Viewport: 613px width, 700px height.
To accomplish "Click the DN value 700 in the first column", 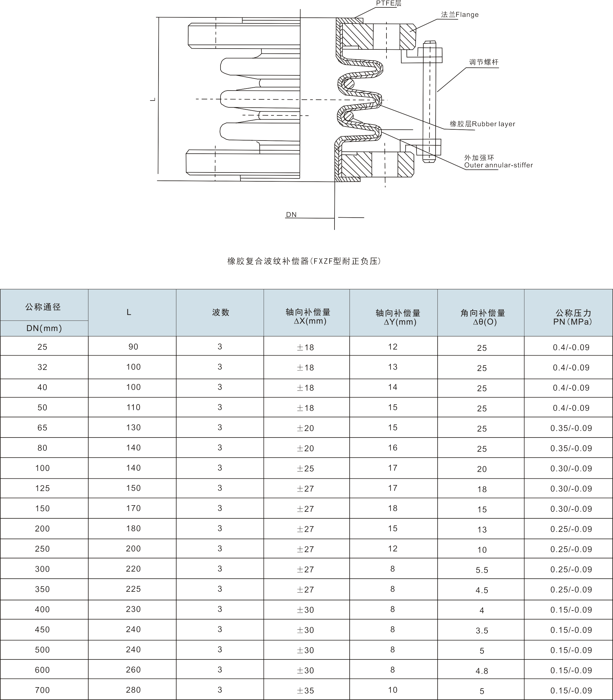I will [x=42, y=690].
